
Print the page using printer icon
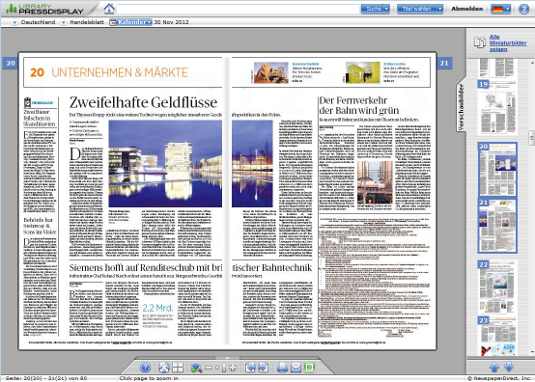282,367
